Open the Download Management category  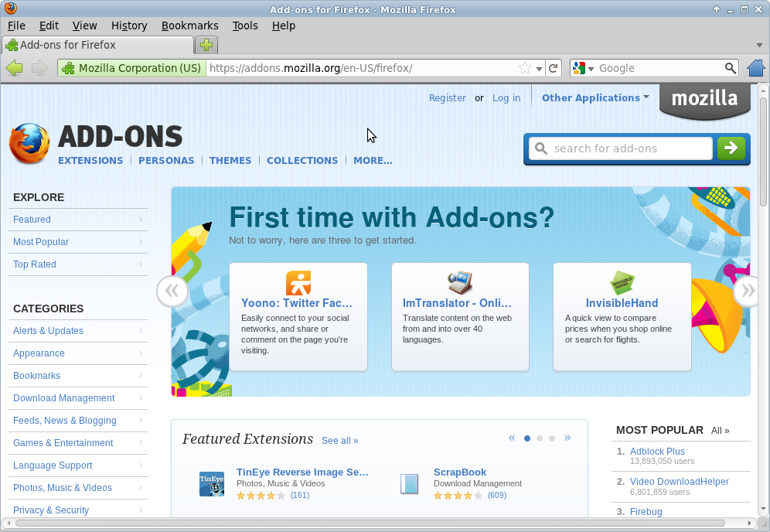point(78,398)
